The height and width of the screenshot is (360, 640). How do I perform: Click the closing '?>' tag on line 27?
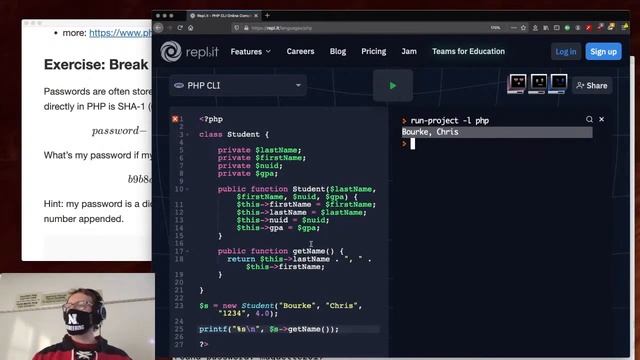(204, 344)
